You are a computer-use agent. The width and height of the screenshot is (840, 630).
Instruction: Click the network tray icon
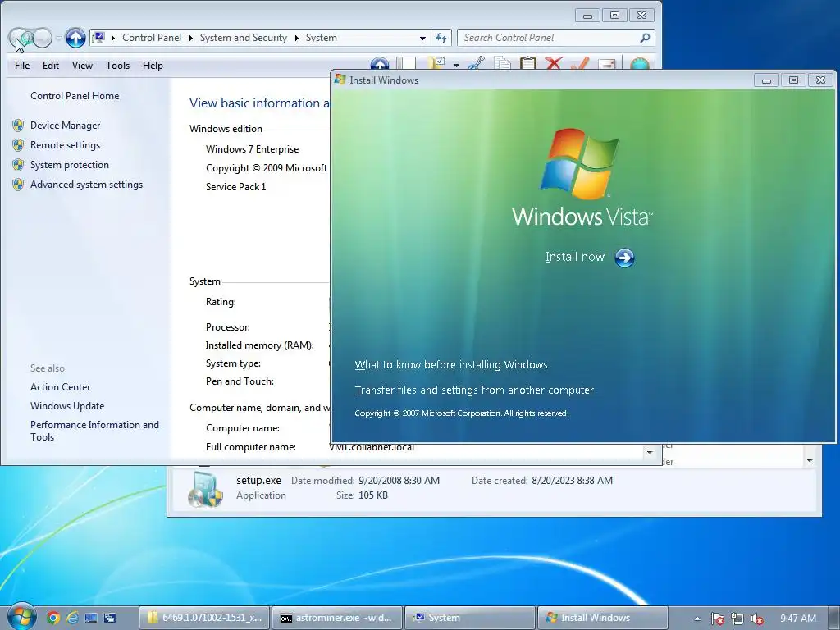737,619
